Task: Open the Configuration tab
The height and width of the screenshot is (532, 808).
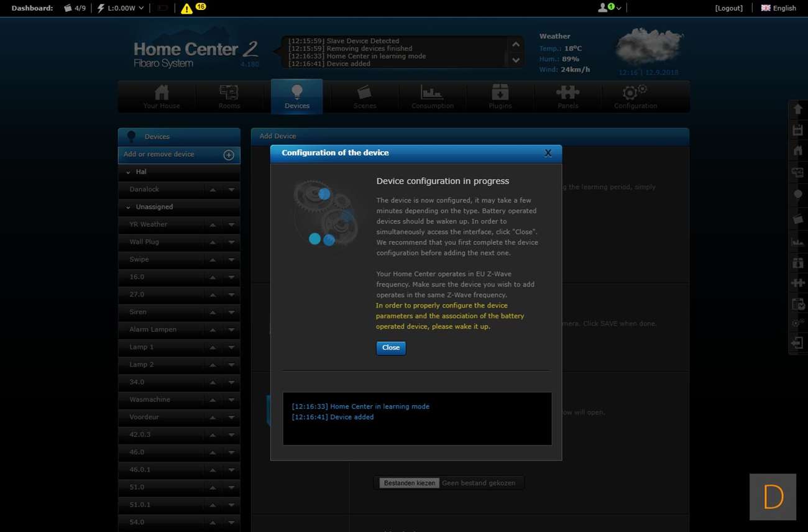Action: click(636, 97)
